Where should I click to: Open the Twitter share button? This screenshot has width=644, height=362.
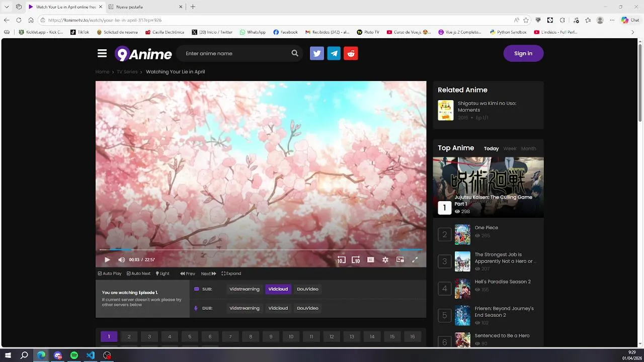tap(317, 53)
